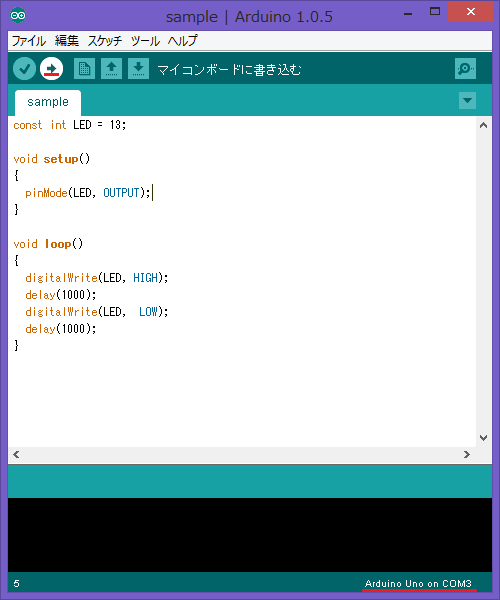Click the black console output area
The width and height of the screenshot is (500, 600).
click(250, 535)
